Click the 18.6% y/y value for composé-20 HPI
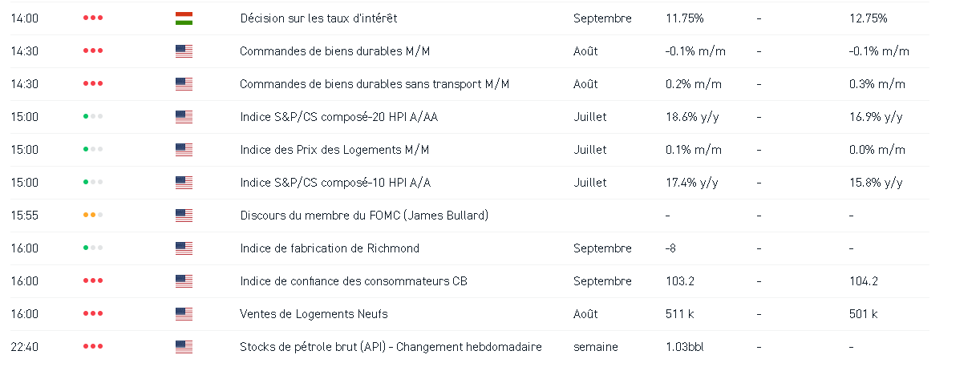 pyautogui.click(x=691, y=117)
